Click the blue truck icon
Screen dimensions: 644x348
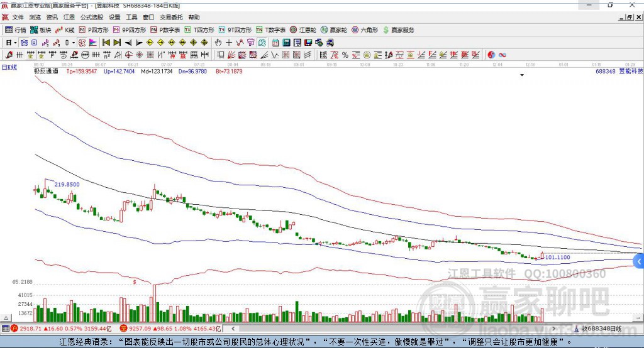[330, 43]
